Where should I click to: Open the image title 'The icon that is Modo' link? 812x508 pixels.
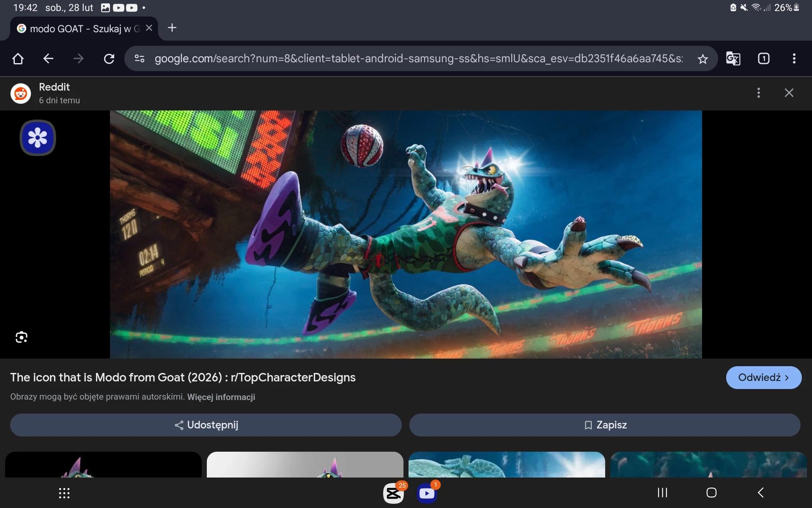183,377
